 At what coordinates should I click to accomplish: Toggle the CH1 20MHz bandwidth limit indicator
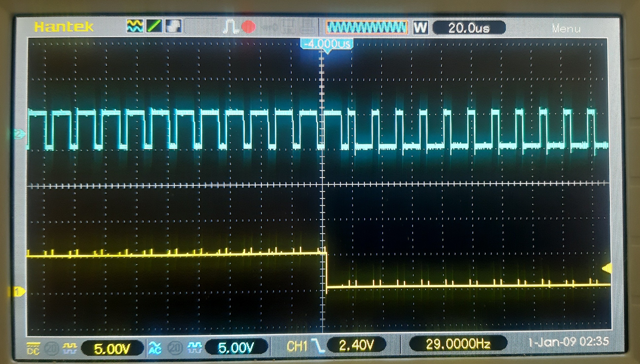(x=51, y=348)
